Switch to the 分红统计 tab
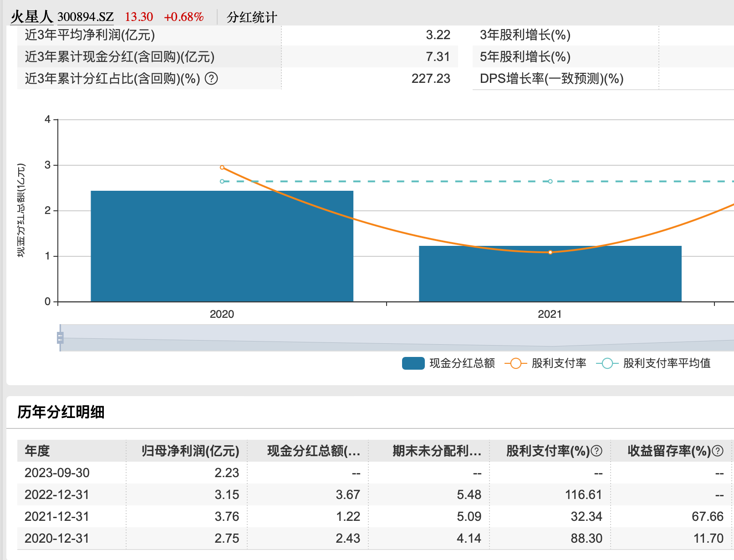This screenshot has width=734, height=560. pyautogui.click(x=252, y=16)
